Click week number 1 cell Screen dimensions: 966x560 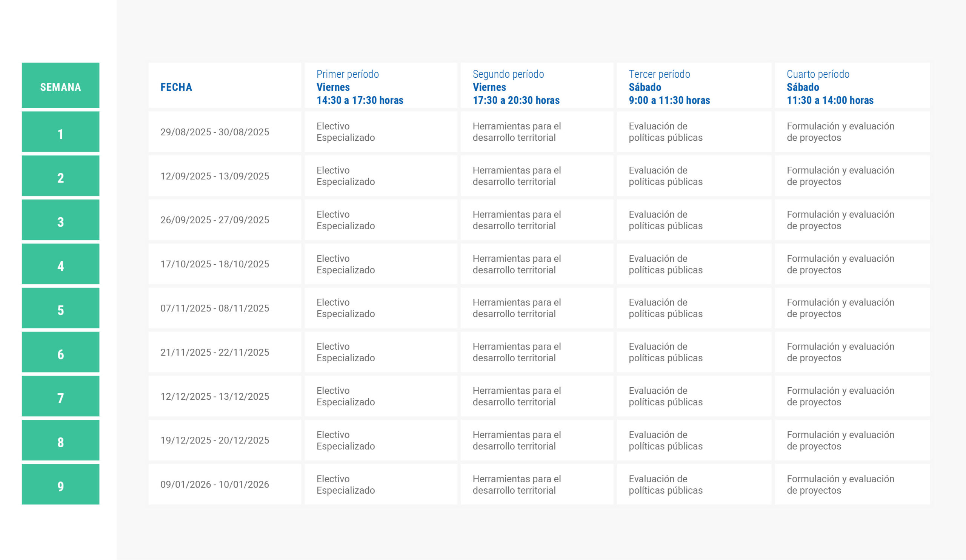pyautogui.click(x=61, y=132)
